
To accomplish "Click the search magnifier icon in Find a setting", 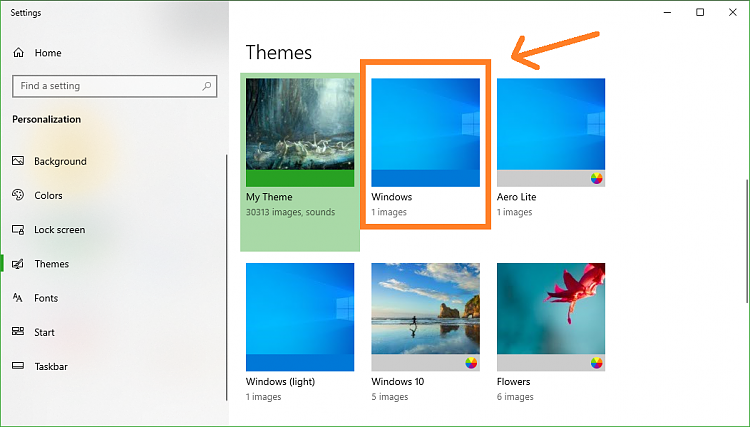I will click(207, 86).
